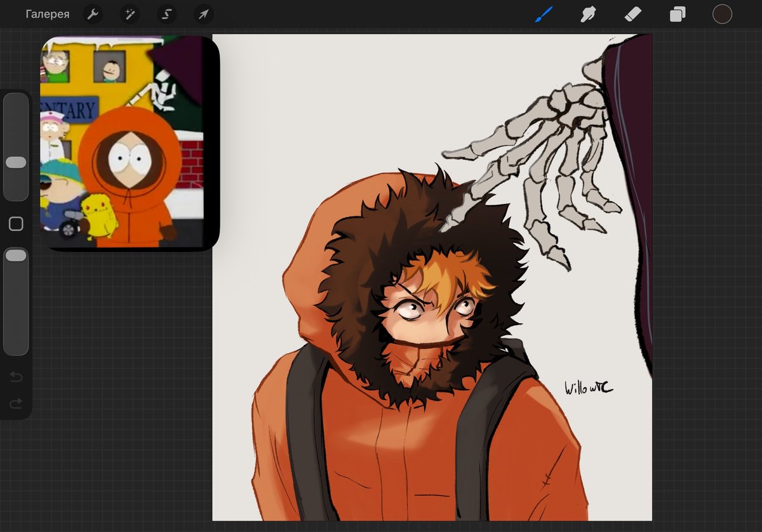
Task: Activate the Transform arrow tool
Action: pyautogui.click(x=204, y=14)
